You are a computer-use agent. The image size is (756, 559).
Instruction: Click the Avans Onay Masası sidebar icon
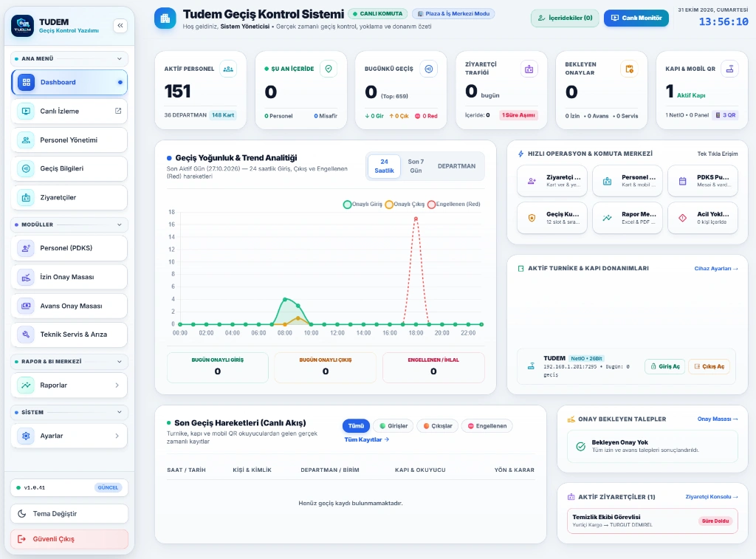pos(26,306)
